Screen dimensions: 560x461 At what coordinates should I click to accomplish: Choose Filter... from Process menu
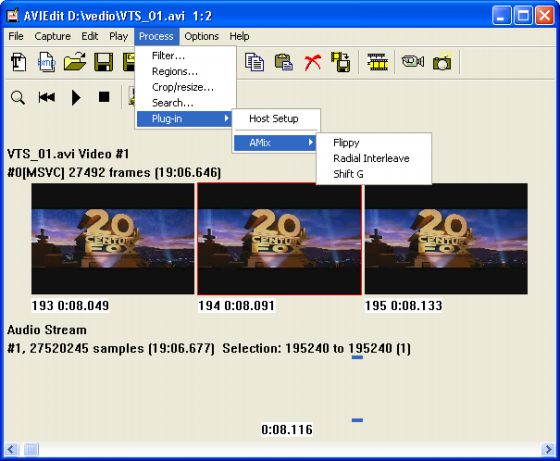[x=185, y=56]
